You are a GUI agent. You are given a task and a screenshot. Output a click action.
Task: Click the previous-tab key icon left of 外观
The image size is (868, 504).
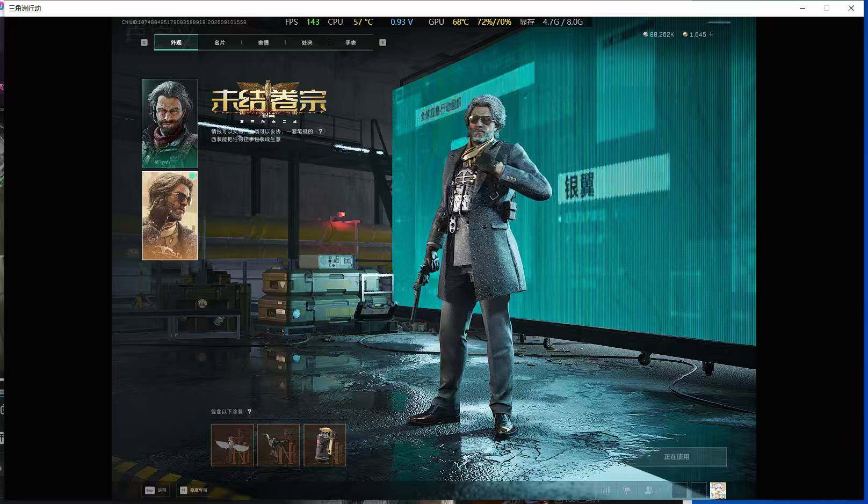click(x=144, y=42)
